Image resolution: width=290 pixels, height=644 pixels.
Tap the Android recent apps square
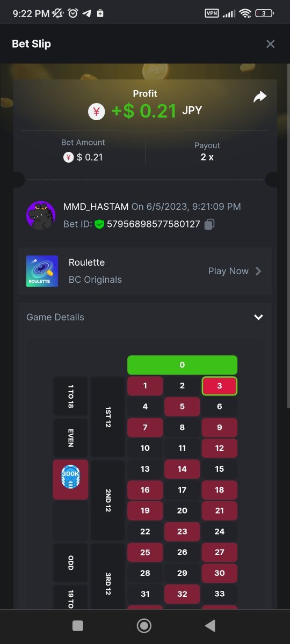(x=78, y=626)
